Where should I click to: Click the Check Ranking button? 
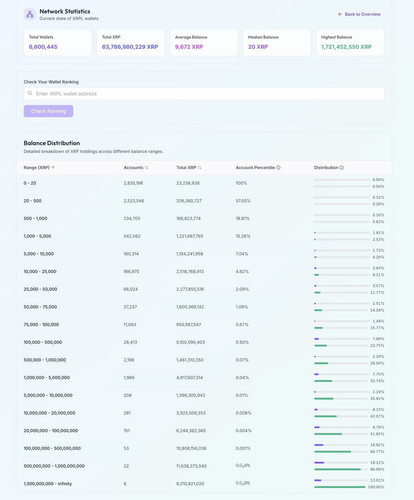[48, 111]
